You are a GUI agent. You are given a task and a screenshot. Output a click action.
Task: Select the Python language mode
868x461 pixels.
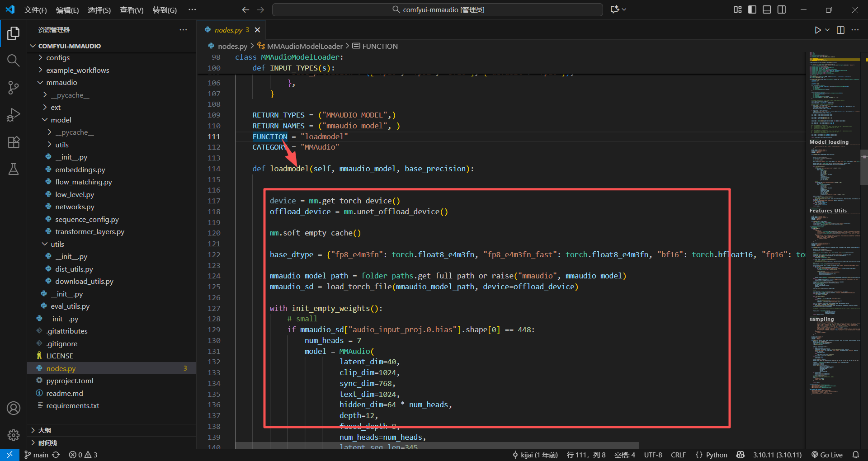[x=716, y=455]
